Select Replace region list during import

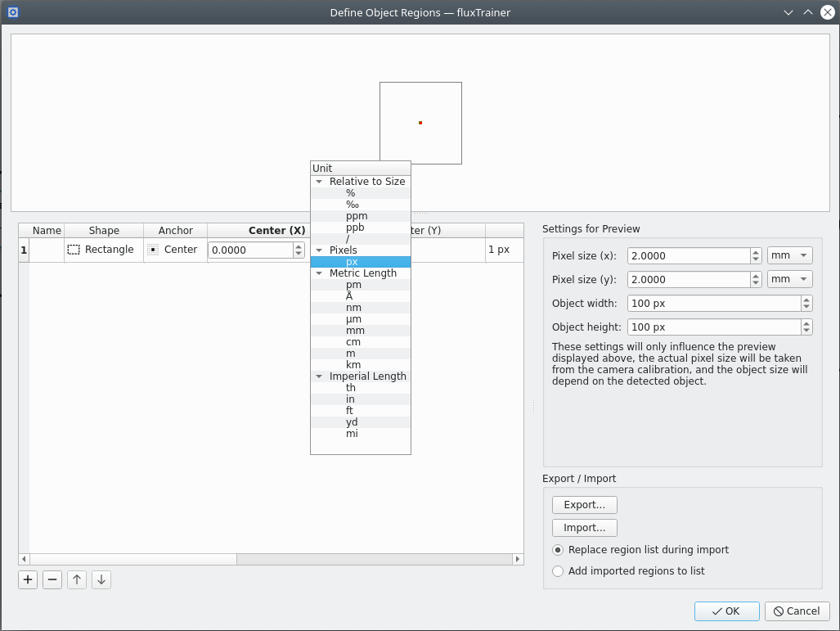pos(558,550)
